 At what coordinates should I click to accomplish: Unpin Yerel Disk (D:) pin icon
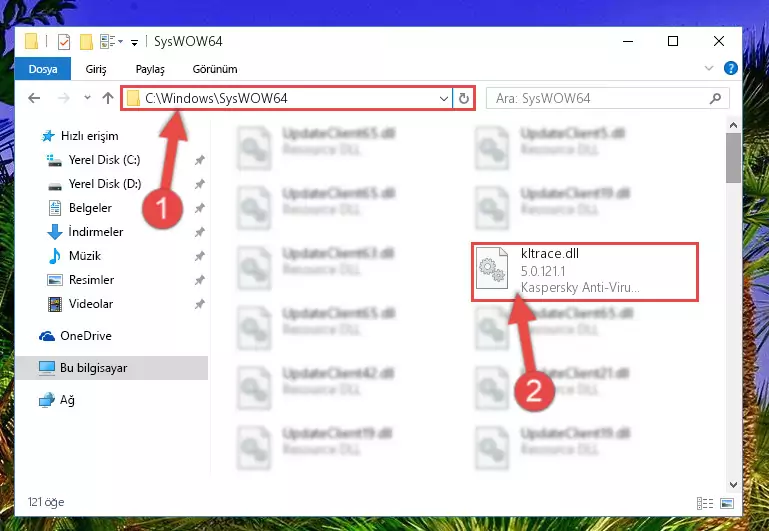coord(200,184)
